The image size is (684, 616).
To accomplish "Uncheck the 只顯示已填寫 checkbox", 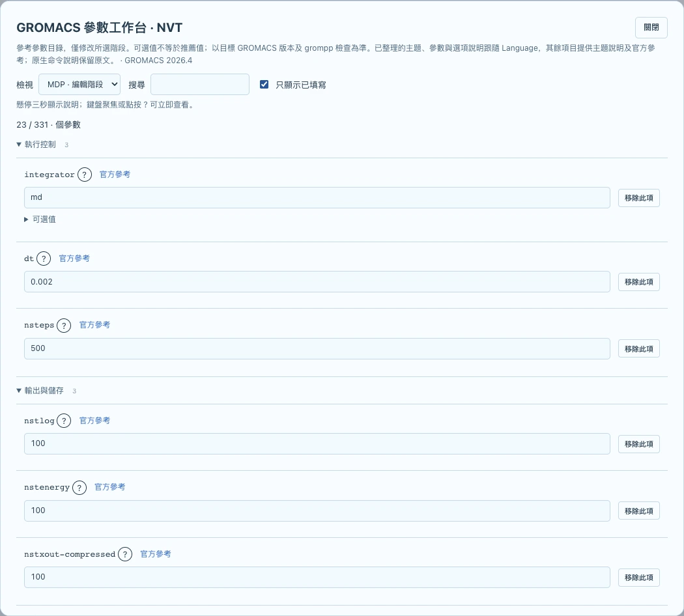I will (264, 85).
